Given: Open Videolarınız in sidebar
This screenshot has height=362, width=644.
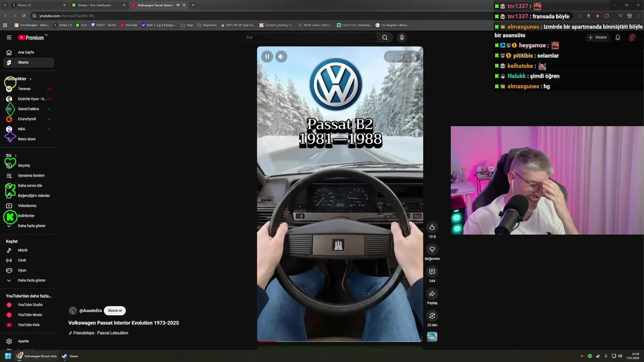Looking at the screenshot, I should (28, 206).
